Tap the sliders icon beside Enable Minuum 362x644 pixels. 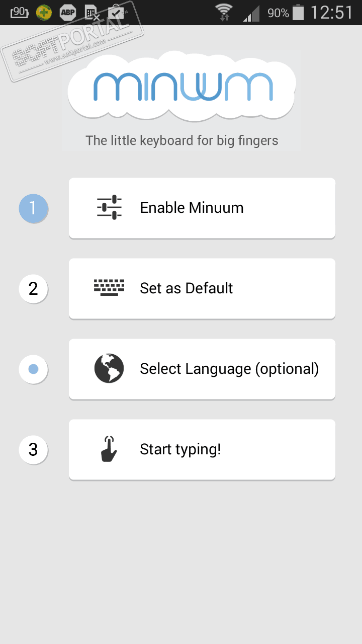(x=109, y=208)
